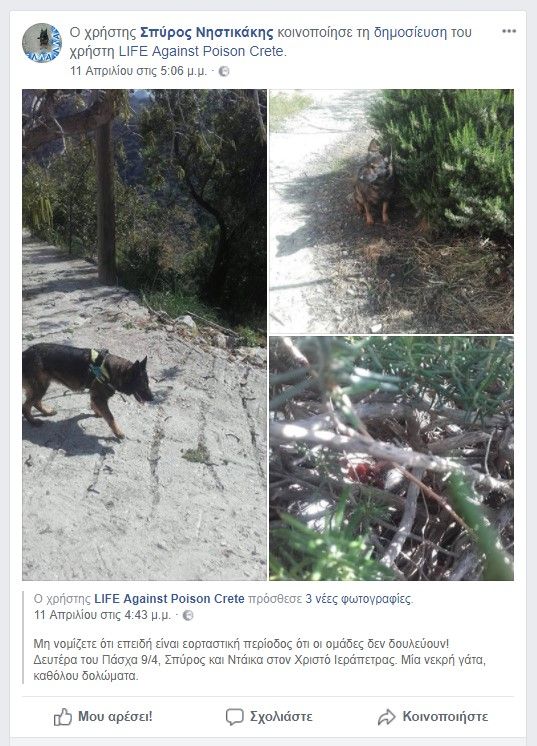Screen dimensions: 537x746
Task: Click the globe icon beside 4:43 timestamp
Action: [x=188, y=616]
